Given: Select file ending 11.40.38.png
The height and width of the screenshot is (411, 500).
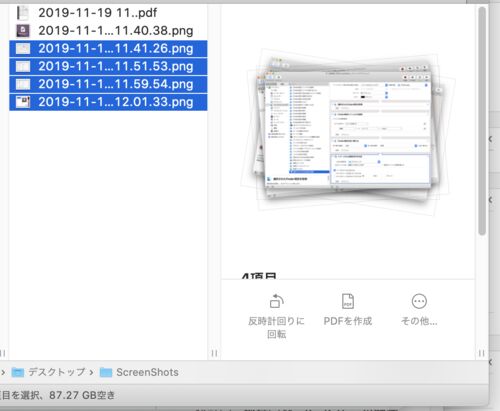Looking at the screenshot, I should [108, 31].
